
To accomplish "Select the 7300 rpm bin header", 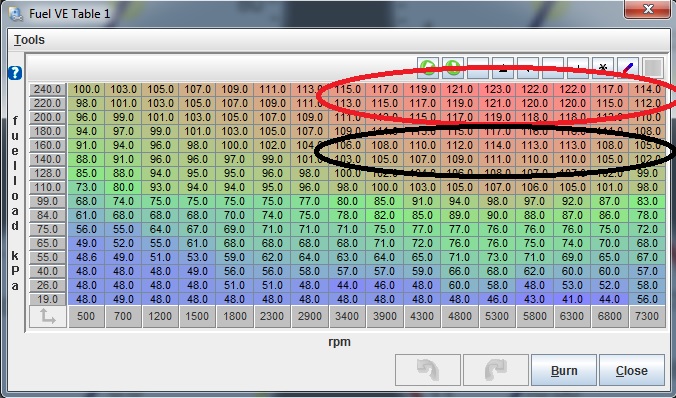I will coord(647,317).
